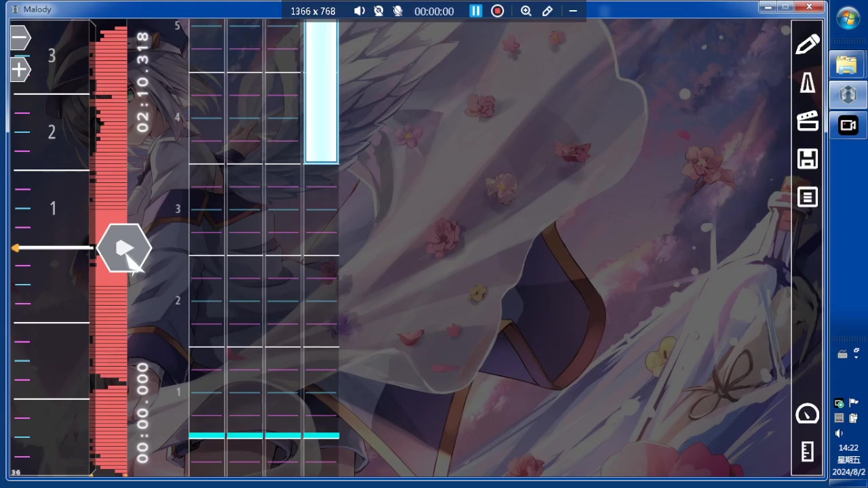
Task: Click the orange current-position arrow marker
Action: 16,249
